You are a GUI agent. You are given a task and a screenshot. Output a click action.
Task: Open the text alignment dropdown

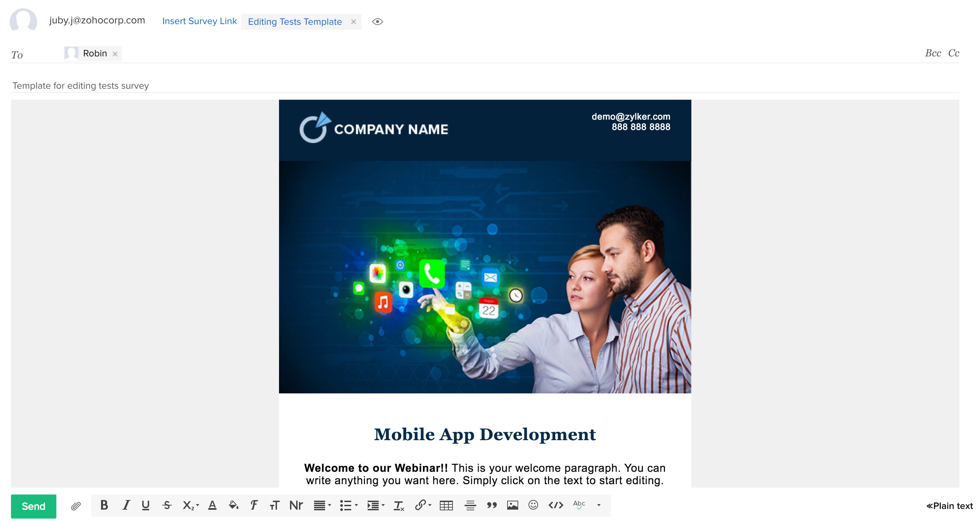click(322, 505)
